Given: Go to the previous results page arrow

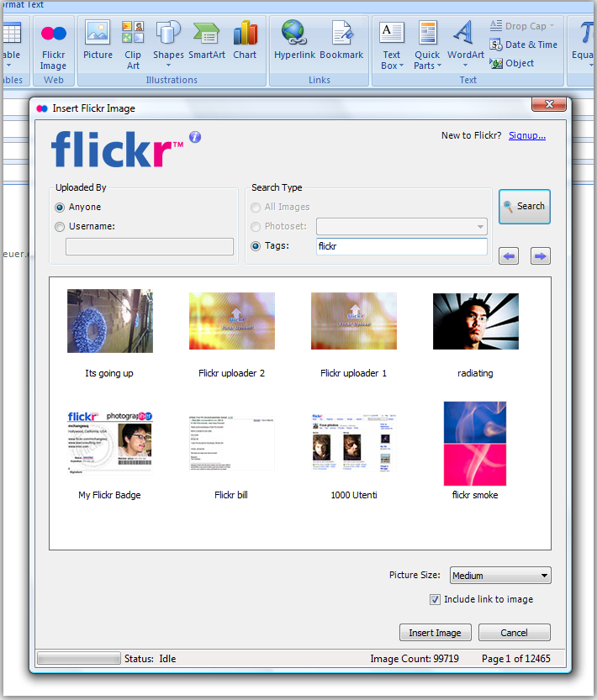Looking at the screenshot, I should coord(509,256).
